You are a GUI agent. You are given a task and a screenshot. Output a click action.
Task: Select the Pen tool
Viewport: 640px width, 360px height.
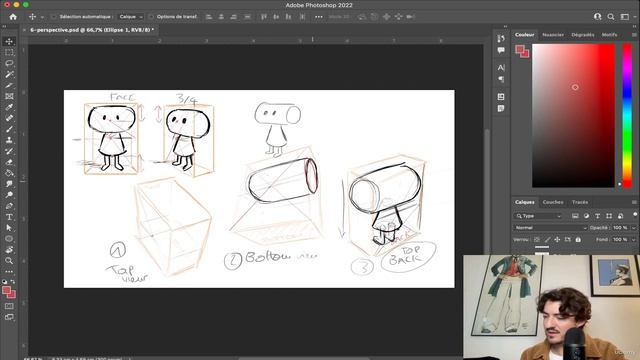click(x=9, y=206)
